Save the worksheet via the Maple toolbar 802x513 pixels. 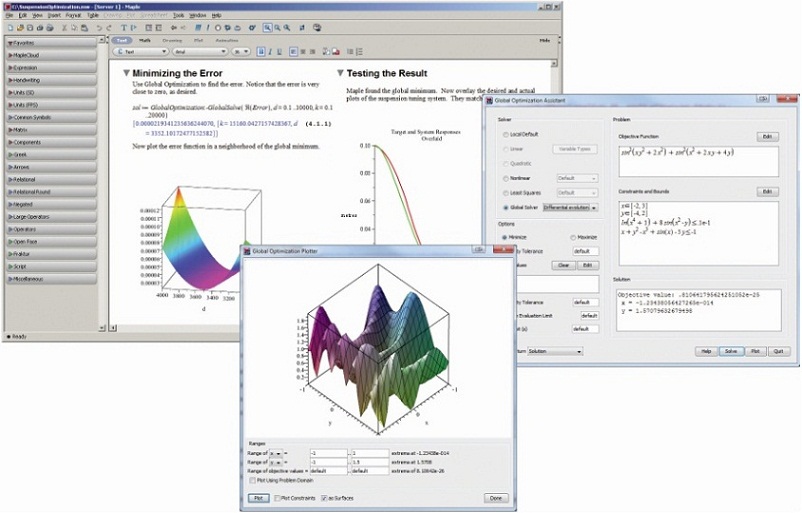tap(30, 28)
